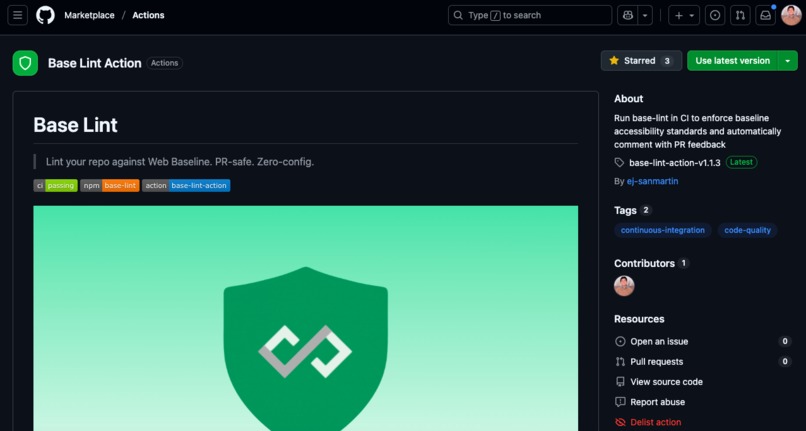Click Delist action link

[x=655, y=422]
